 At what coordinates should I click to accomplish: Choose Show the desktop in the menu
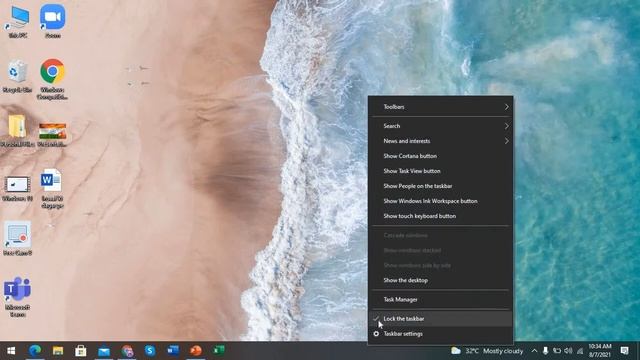click(440, 280)
